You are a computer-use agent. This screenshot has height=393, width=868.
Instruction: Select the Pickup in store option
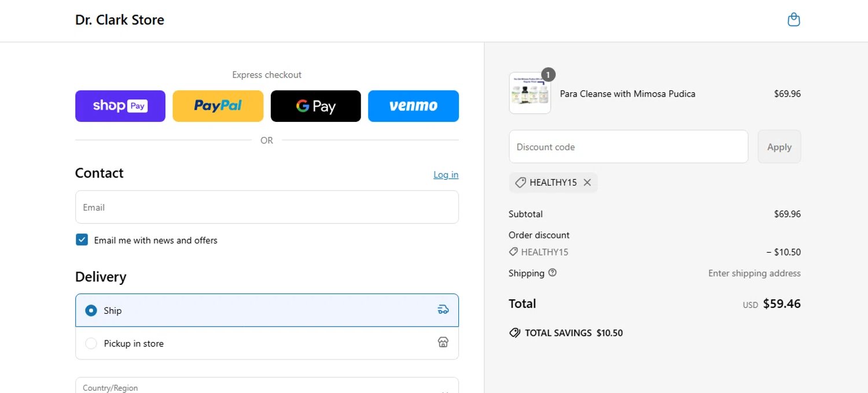[267, 343]
